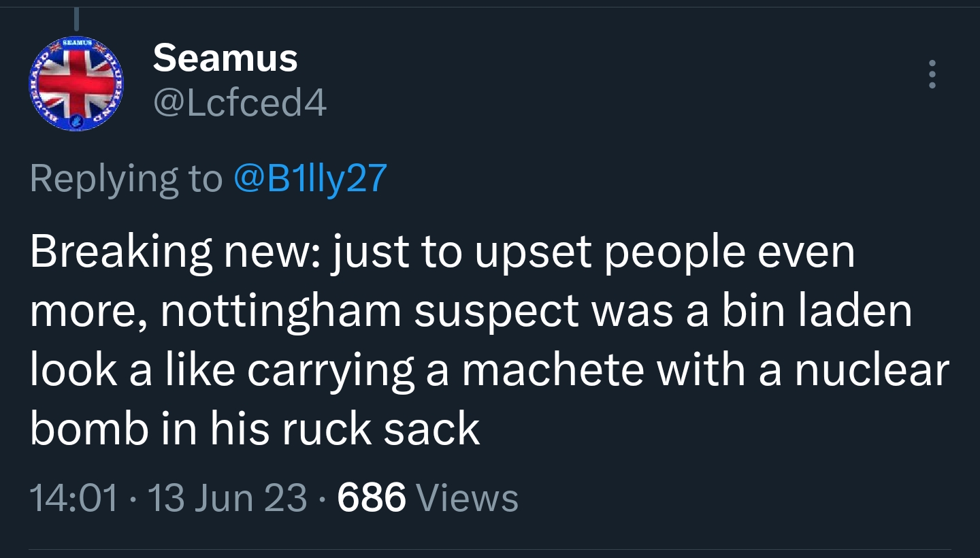Click the word "nottingham" in the tweet
Image resolution: width=980 pixels, height=558 pixels.
(282, 312)
